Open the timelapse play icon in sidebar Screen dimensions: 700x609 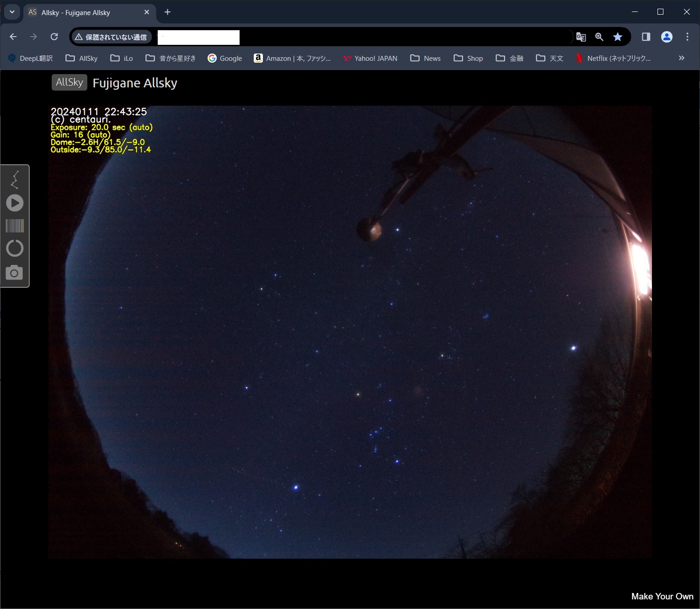click(x=15, y=203)
